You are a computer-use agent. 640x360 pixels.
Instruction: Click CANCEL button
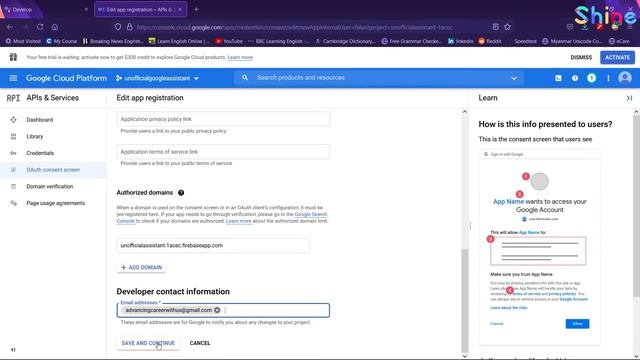(x=200, y=343)
